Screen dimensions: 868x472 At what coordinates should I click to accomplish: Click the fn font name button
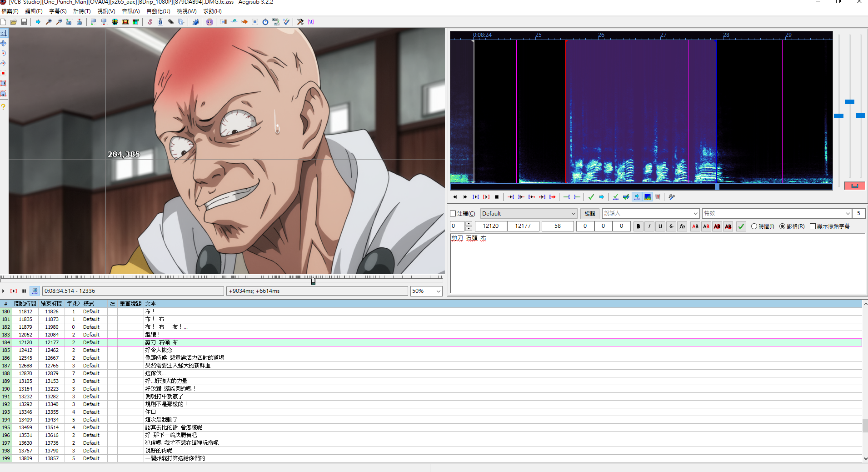tap(682, 226)
